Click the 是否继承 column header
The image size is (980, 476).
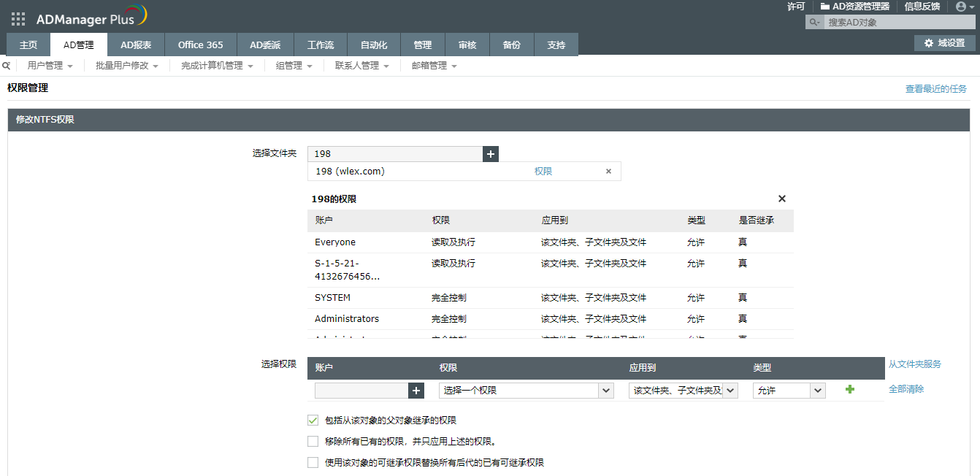pyautogui.click(x=757, y=220)
